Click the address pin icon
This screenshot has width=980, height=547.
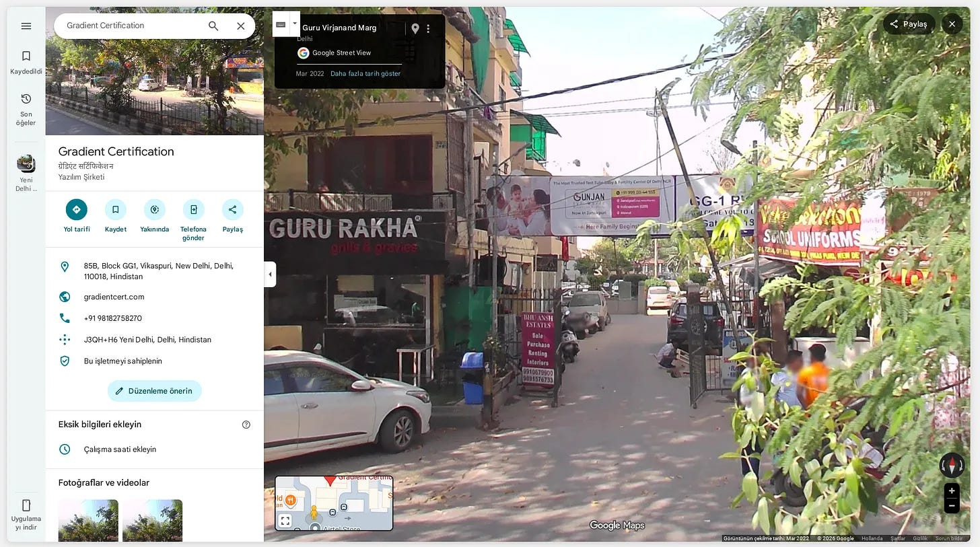(65, 266)
